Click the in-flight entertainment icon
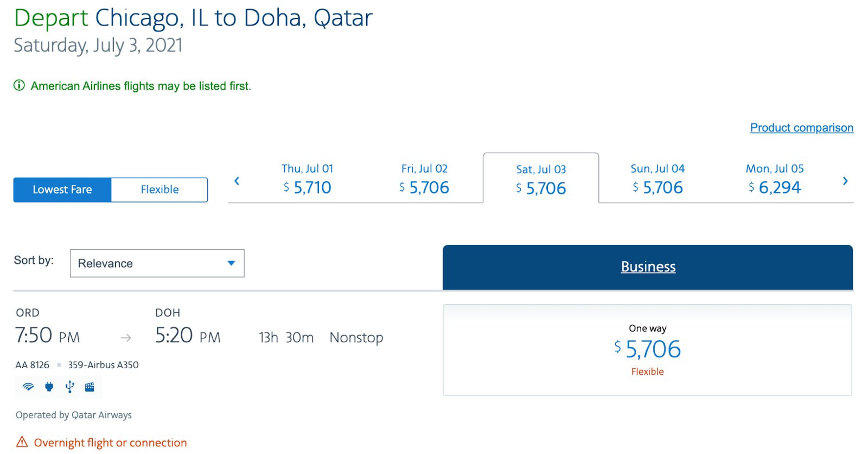868x454 pixels. coord(90,387)
